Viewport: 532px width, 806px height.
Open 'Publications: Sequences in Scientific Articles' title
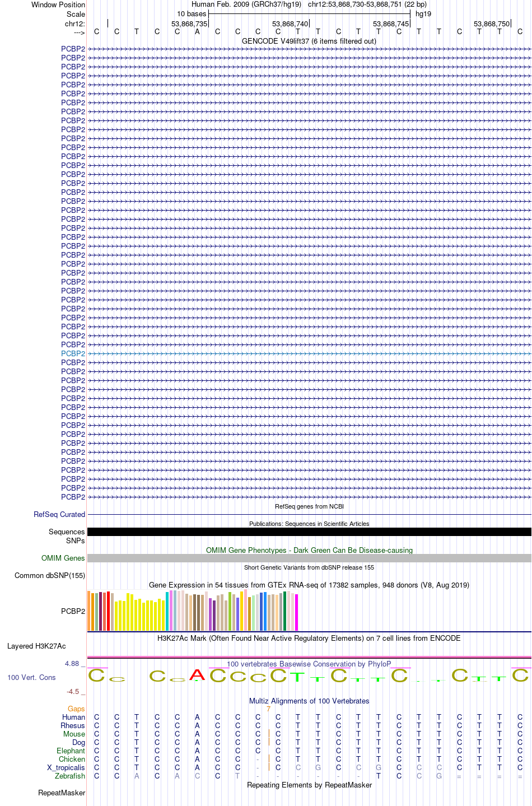click(309, 524)
